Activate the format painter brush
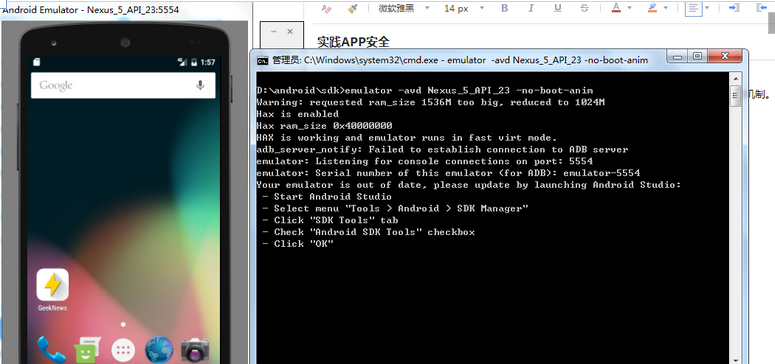This screenshot has width=775, height=364. coord(352,8)
